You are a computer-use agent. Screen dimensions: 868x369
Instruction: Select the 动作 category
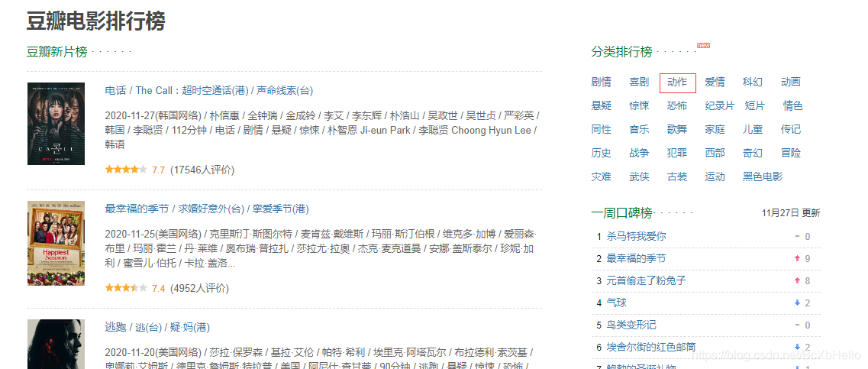(x=677, y=82)
